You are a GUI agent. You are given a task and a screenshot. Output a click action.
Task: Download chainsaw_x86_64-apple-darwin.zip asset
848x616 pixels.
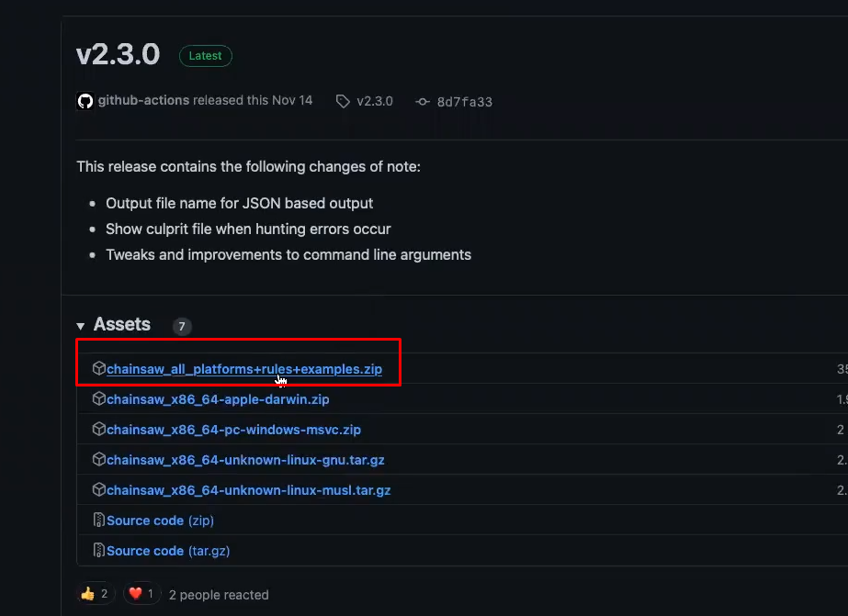click(218, 399)
